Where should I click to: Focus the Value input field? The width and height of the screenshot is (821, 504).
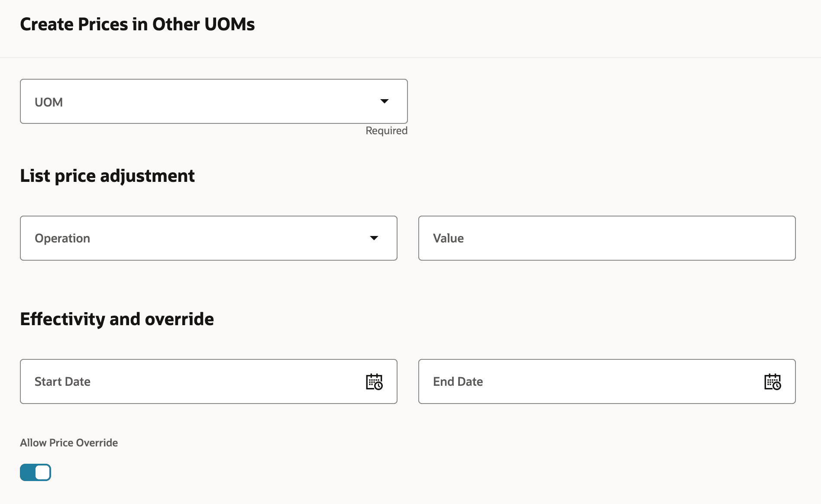pos(606,238)
